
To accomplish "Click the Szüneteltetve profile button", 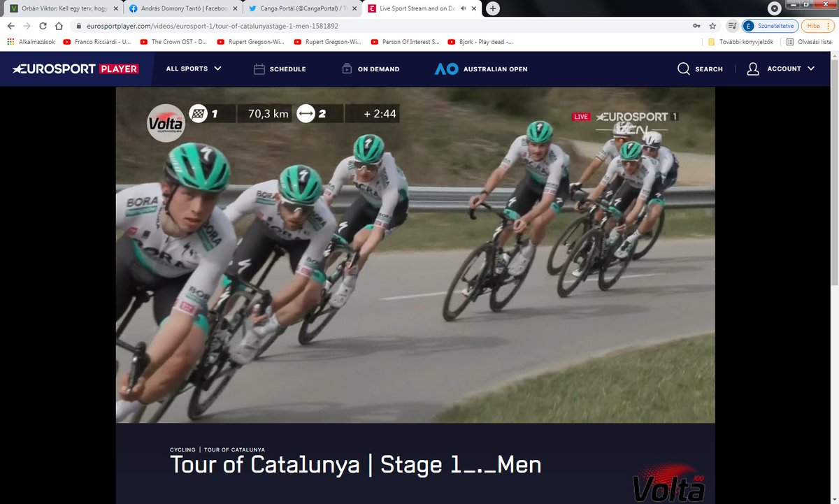I will [768, 26].
